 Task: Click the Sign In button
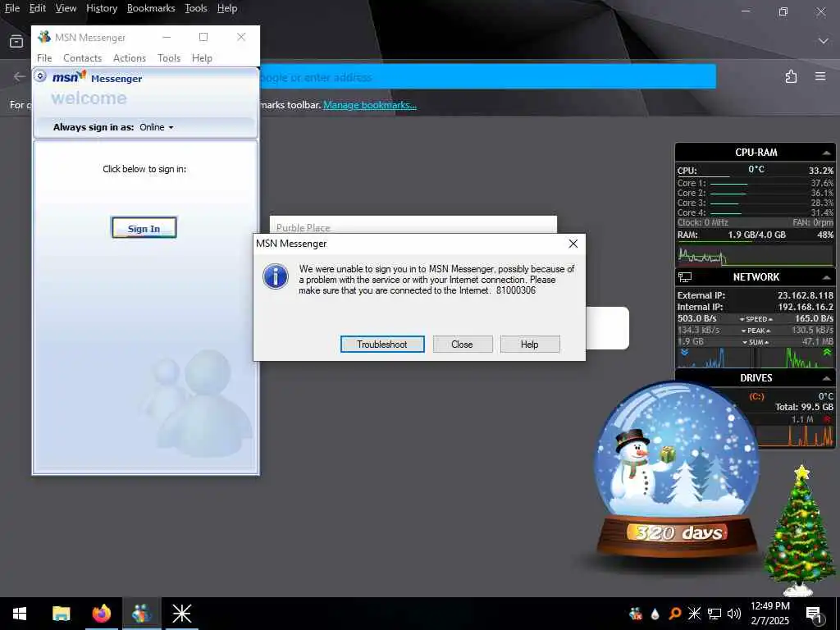click(144, 228)
